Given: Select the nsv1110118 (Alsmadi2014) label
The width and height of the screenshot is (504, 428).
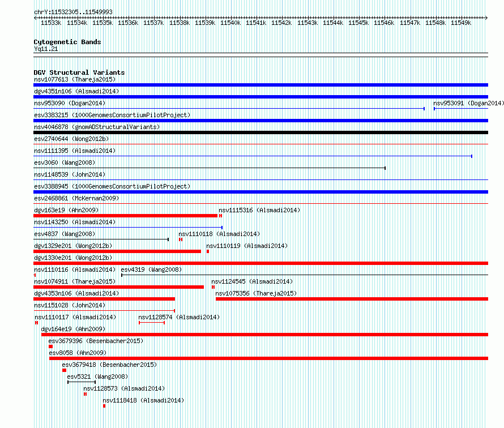Looking at the screenshot, I should (x=219, y=234).
